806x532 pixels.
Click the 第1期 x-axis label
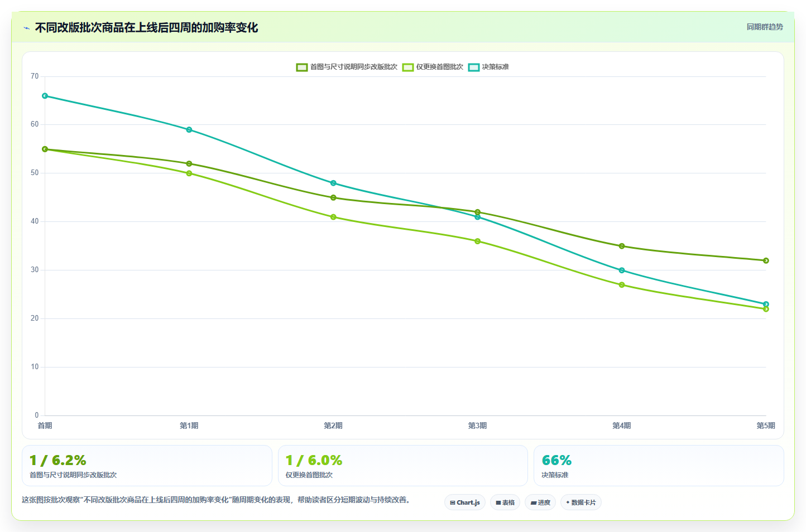[x=189, y=425]
